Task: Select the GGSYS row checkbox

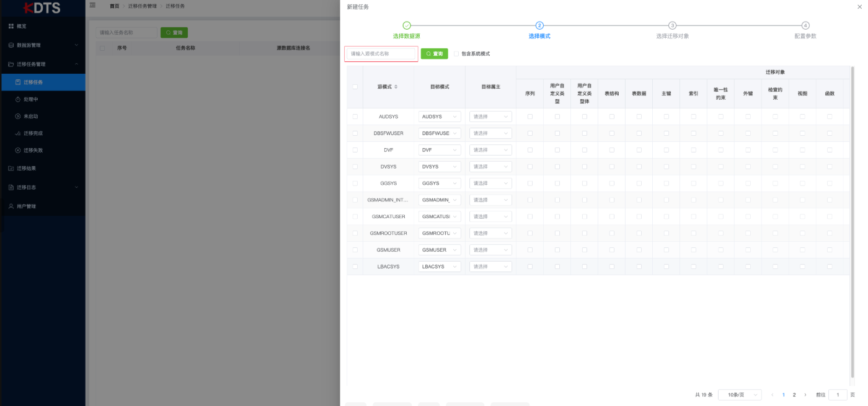Action: [355, 183]
